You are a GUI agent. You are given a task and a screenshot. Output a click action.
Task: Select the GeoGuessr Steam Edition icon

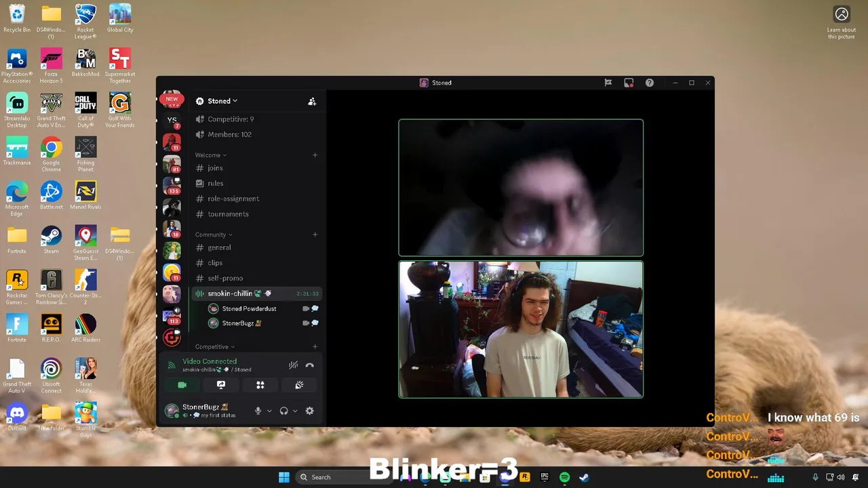point(85,243)
